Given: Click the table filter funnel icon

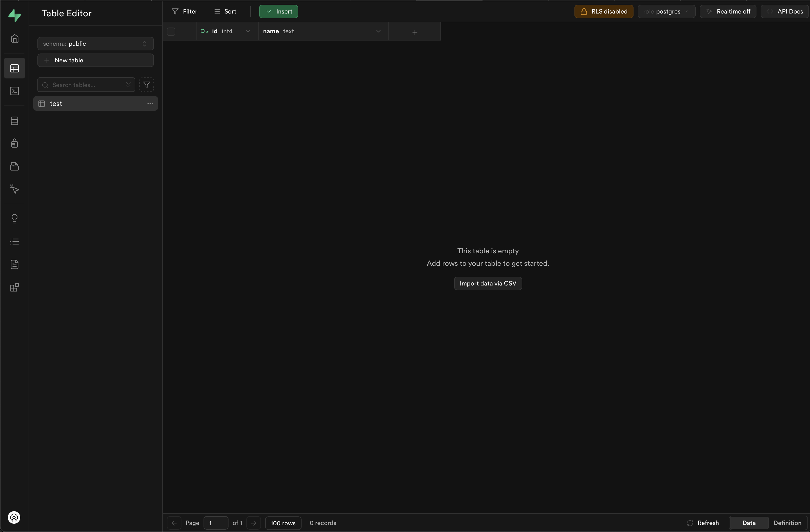Looking at the screenshot, I should [147, 85].
